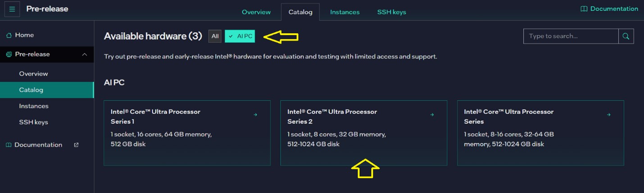Open the SSH keys tab
Image resolution: width=644 pixels, height=193 pixels.
coord(391,12)
